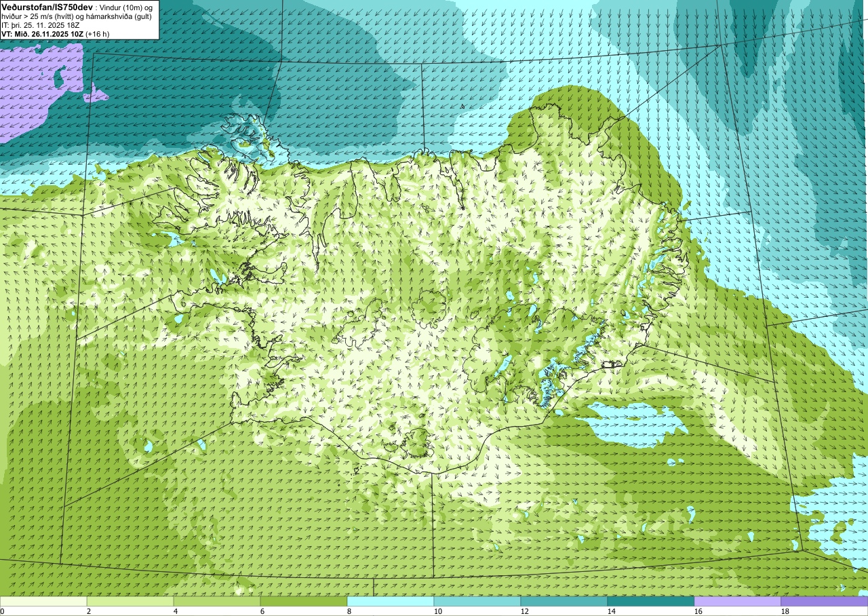
Task: Click the 'VT: Mið. 26.11.2025 10Z' valid time
Action: coord(42,33)
